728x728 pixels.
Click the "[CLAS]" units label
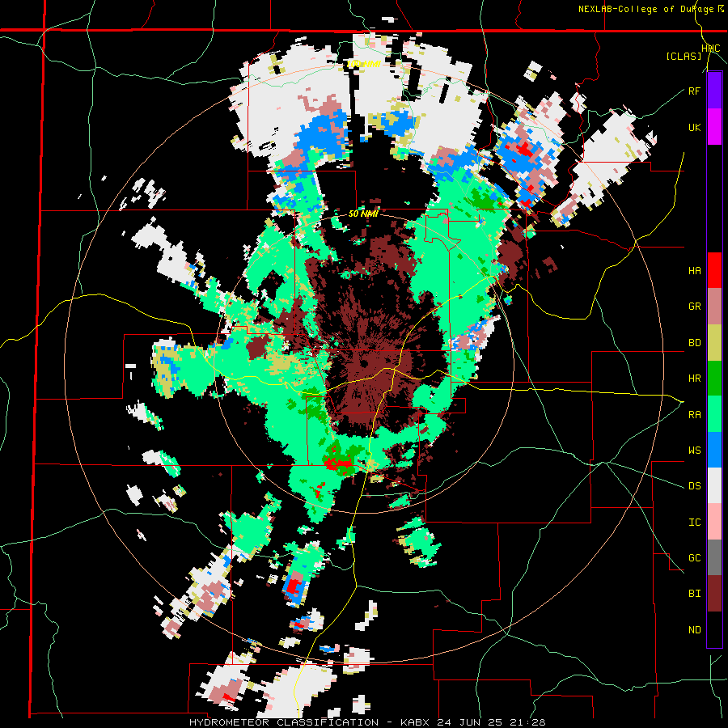pos(684,57)
